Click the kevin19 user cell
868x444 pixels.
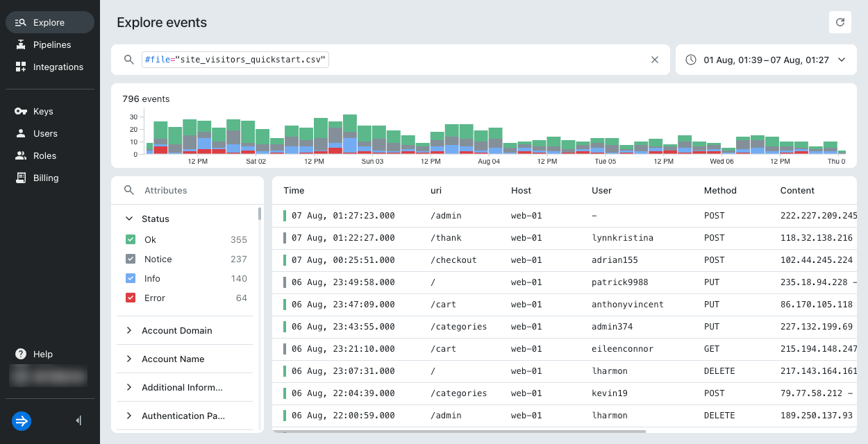(610, 393)
